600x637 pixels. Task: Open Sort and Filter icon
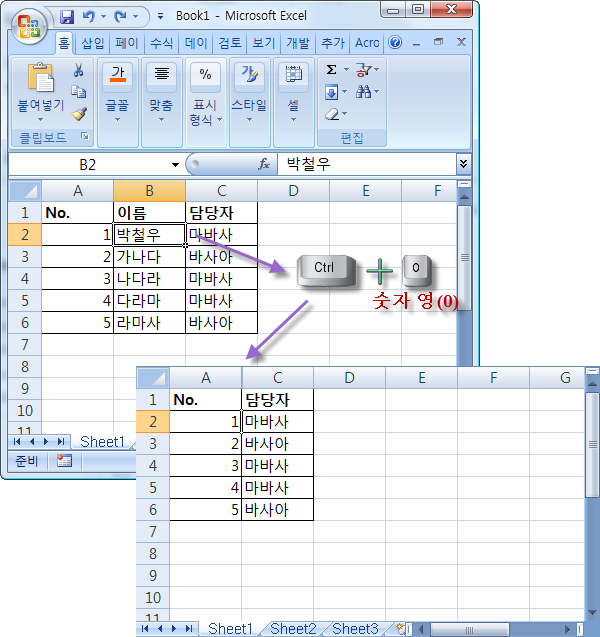pos(364,70)
